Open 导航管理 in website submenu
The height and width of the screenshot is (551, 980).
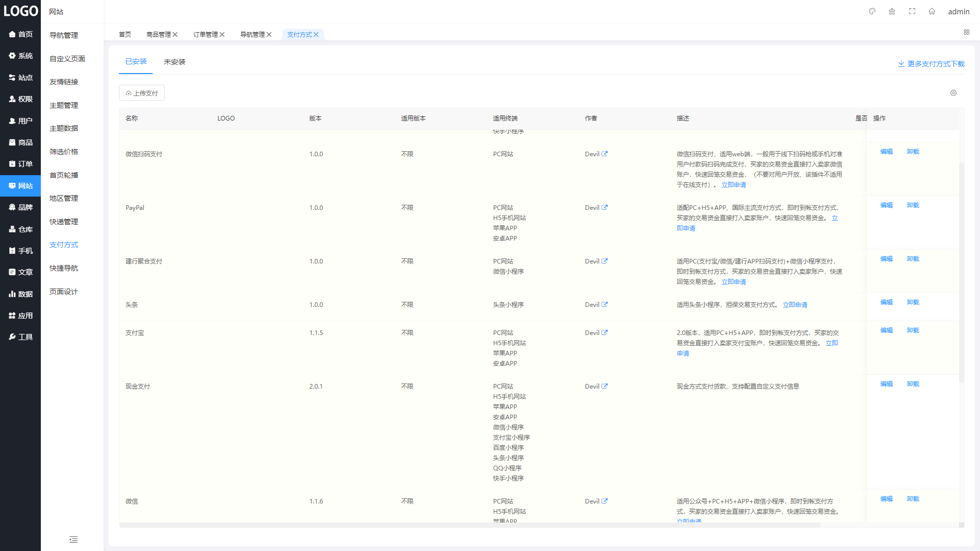(x=64, y=35)
